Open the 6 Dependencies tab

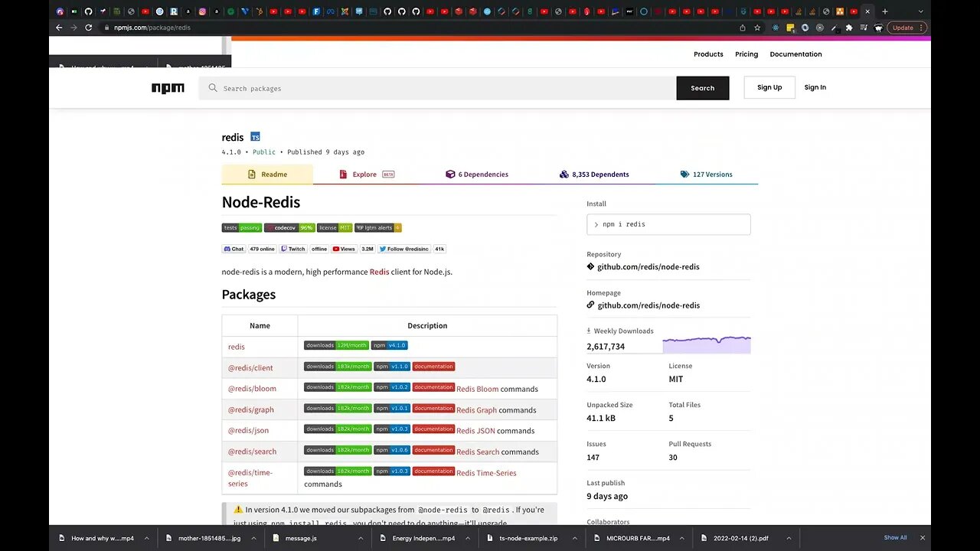pyautogui.click(x=477, y=174)
